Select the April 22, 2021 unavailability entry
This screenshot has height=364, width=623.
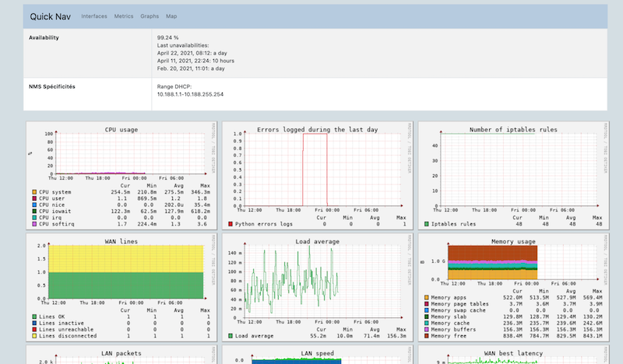(192, 53)
